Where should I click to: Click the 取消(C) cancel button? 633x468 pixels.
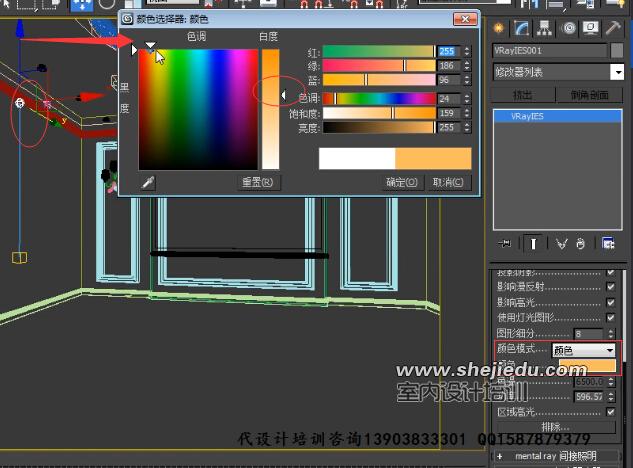pos(447,182)
